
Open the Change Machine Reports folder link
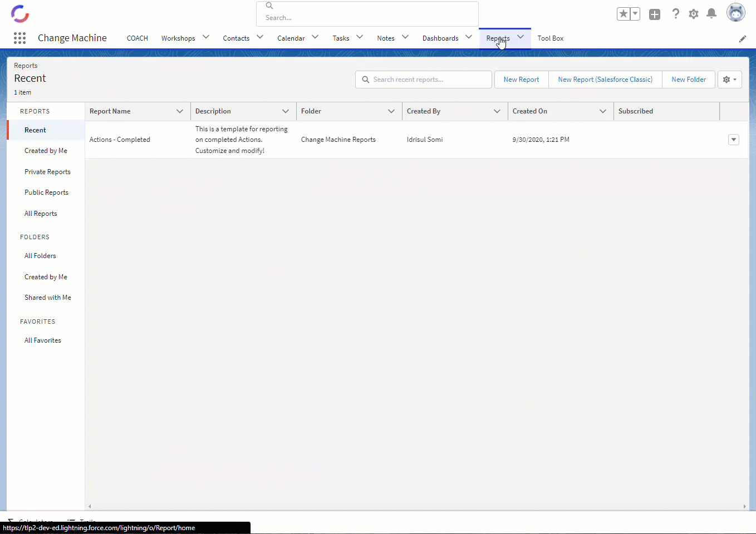pos(338,140)
